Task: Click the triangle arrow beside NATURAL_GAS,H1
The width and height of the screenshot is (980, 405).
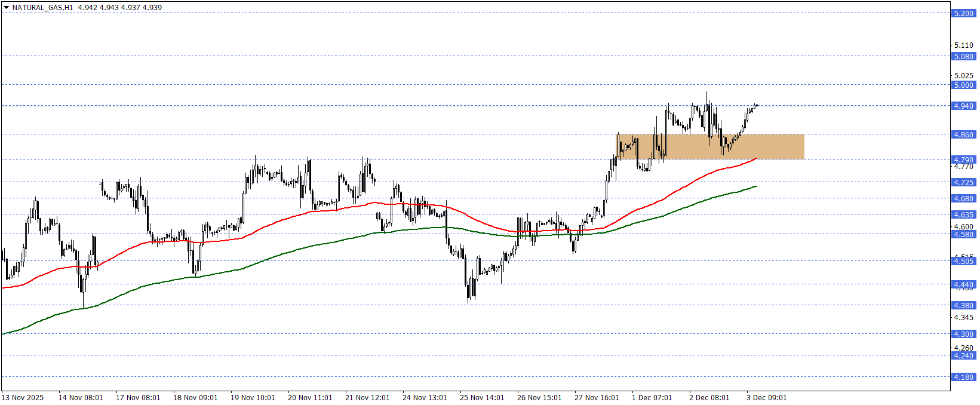Action: (x=6, y=8)
